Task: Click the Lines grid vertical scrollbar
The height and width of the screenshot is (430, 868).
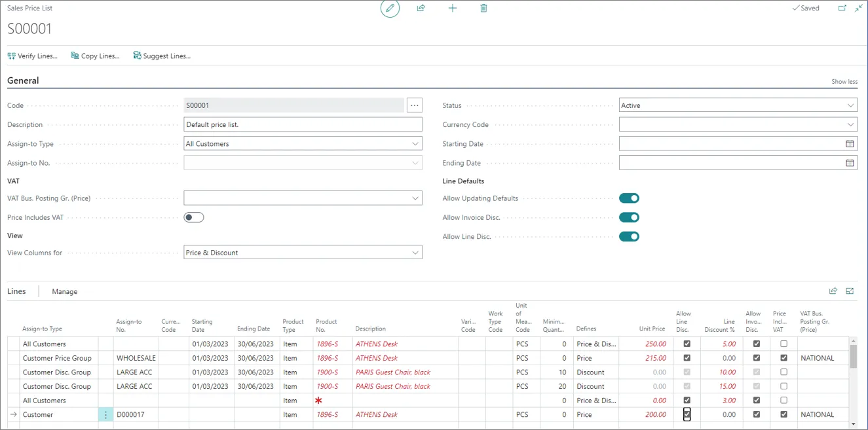Action: tap(854, 357)
